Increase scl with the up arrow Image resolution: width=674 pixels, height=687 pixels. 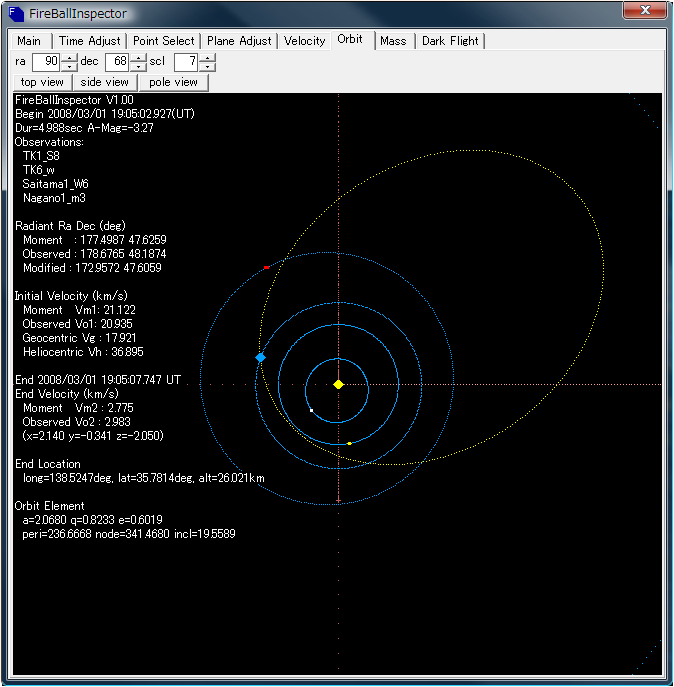[x=207, y=57]
